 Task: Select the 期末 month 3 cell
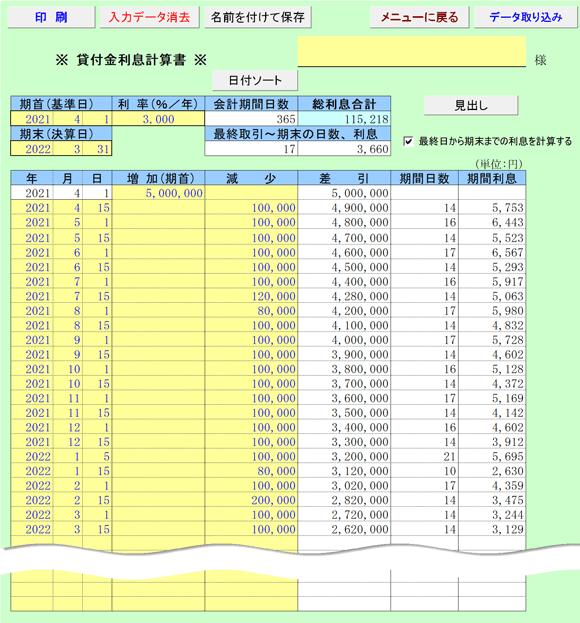click(68, 149)
